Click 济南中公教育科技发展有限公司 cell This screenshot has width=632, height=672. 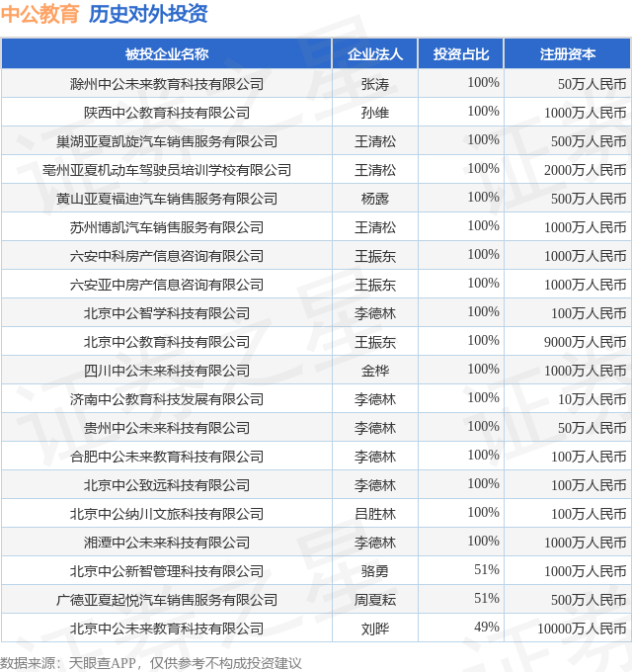coord(167,400)
